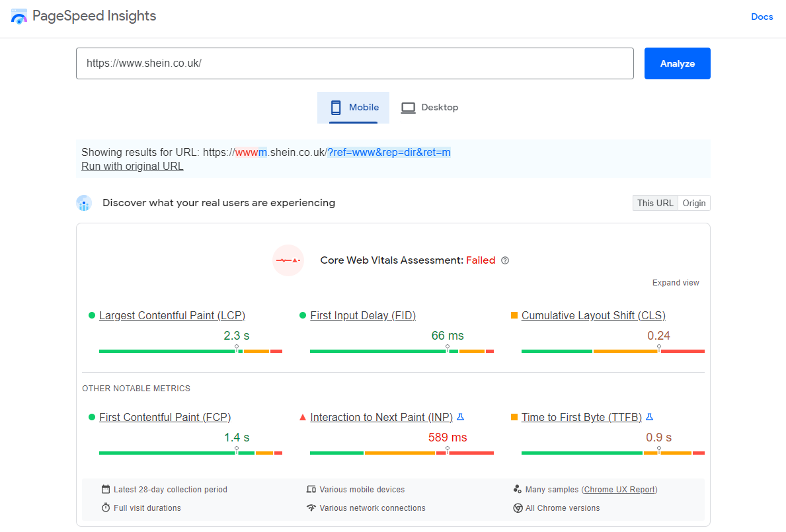Open the help icon beside Failed
Image resolution: width=786 pixels, height=532 pixels.
pyautogui.click(x=505, y=260)
